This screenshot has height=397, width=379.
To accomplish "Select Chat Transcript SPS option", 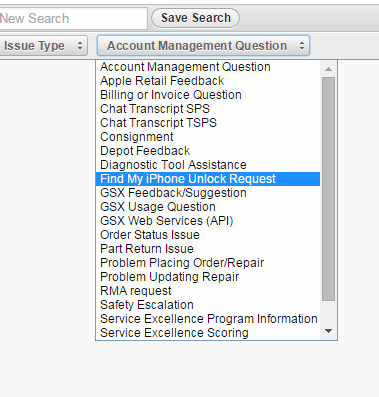I will pyautogui.click(x=208, y=109).
